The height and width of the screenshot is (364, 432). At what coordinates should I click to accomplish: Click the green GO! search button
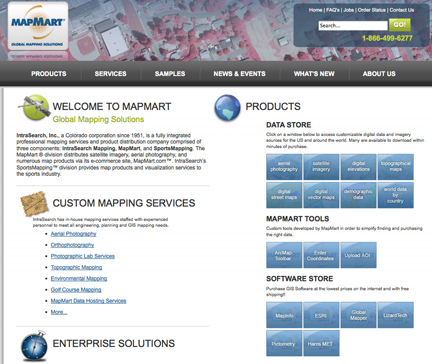click(399, 25)
